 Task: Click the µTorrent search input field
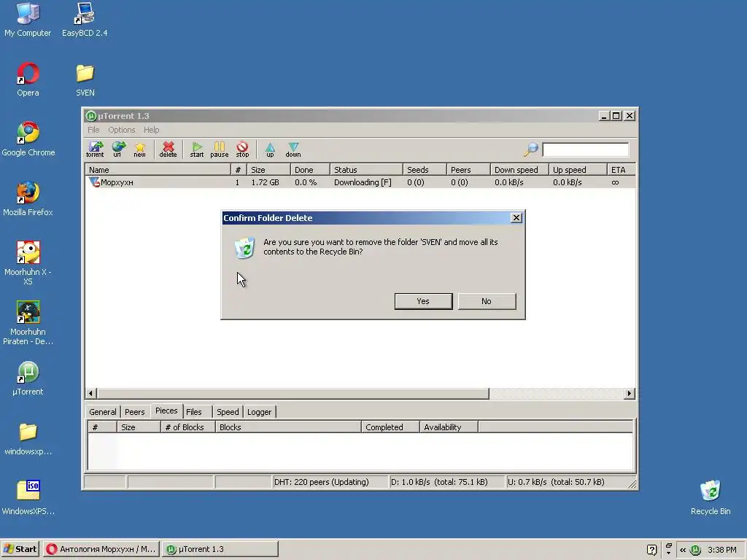click(585, 149)
